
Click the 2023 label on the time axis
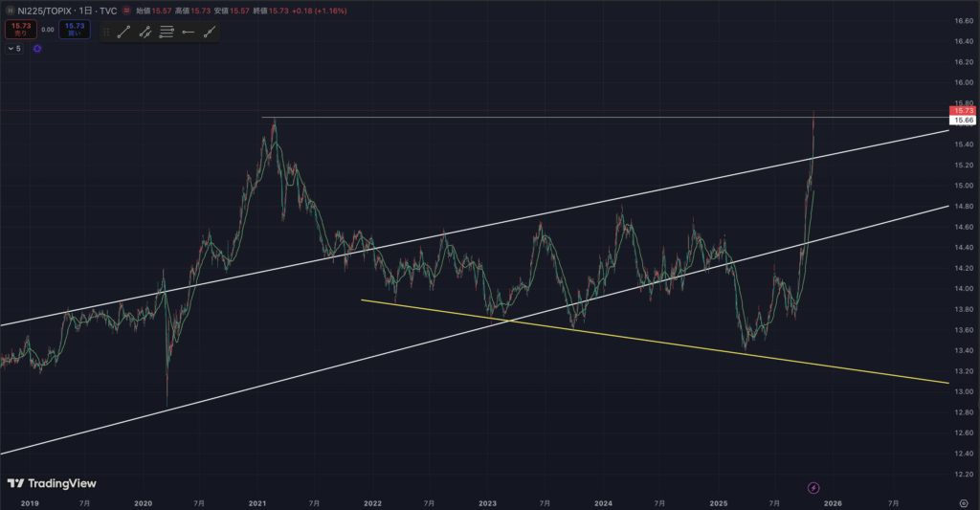point(487,501)
